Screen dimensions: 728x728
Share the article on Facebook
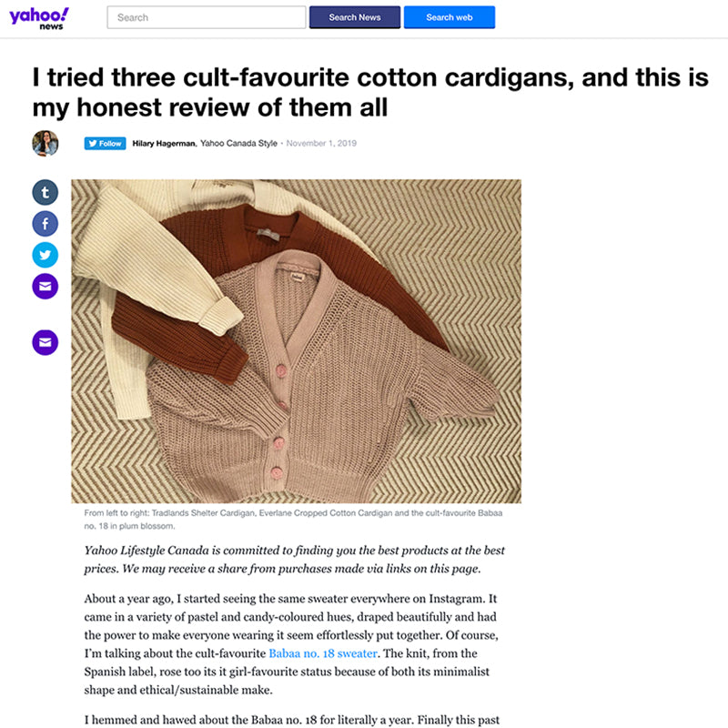(45, 223)
